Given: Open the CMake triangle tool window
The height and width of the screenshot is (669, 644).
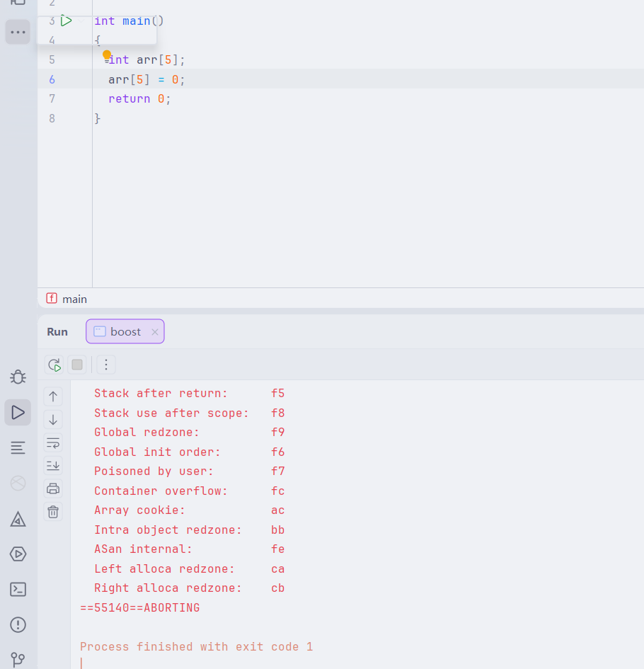Looking at the screenshot, I should point(18,519).
